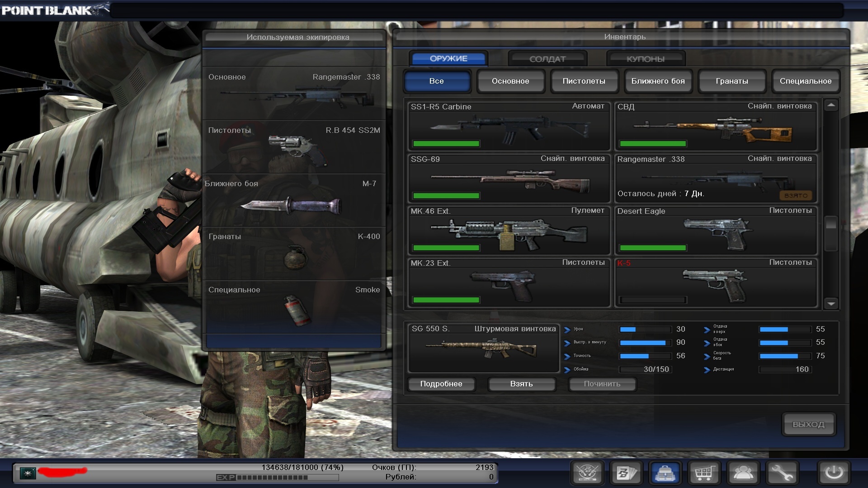868x488 pixels.
Task: Open settings with the wrench icon
Action: point(782,473)
